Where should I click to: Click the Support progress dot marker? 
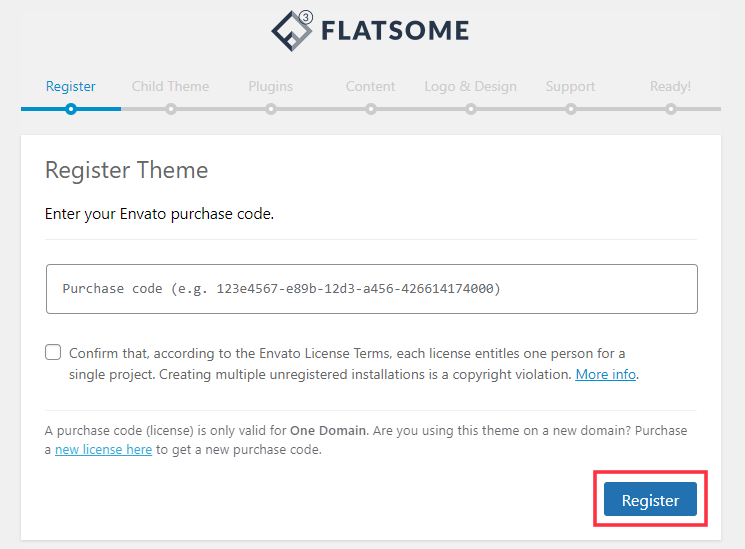[571, 109]
